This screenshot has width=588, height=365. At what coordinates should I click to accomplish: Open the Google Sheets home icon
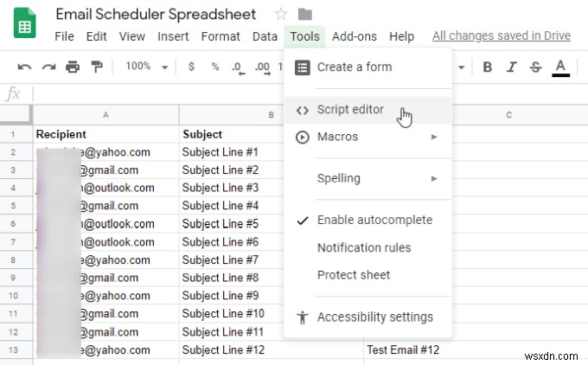(x=23, y=23)
